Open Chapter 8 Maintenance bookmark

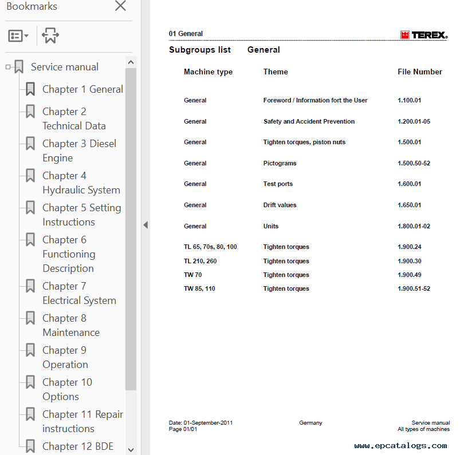(71, 325)
